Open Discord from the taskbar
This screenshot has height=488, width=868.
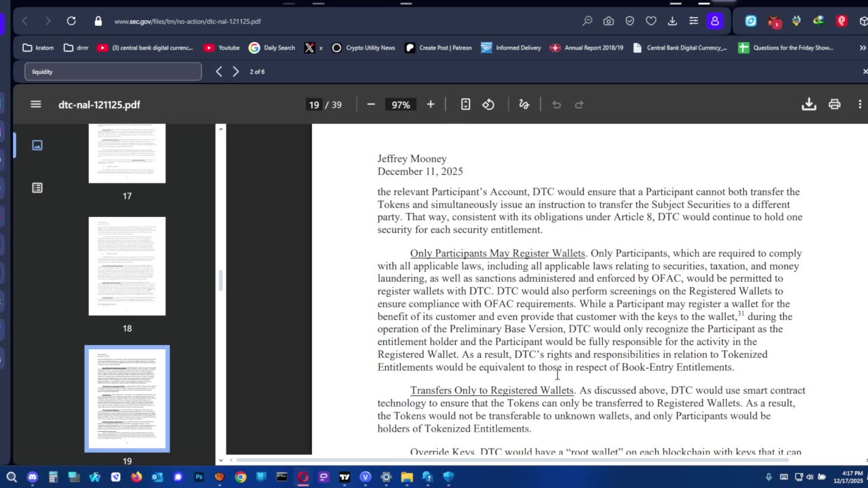pyautogui.click(x=33, y=477)
